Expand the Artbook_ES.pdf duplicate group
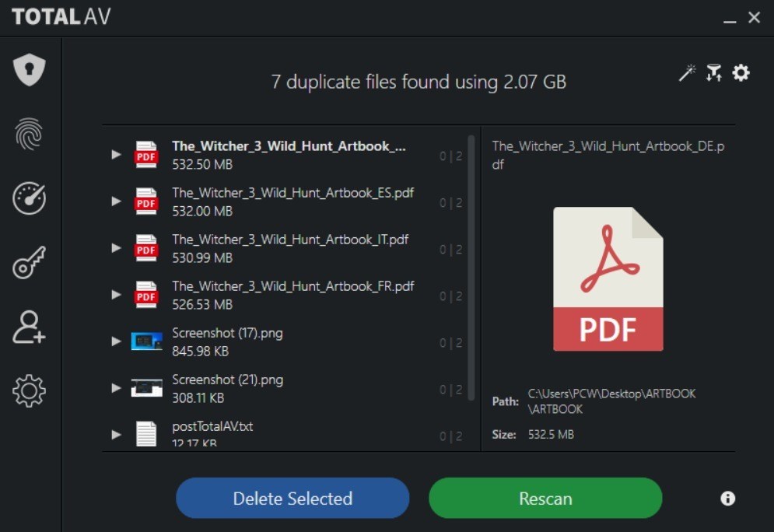Image resolution: width=774 pixels, height=532 pixels. click(x=116, y=201)
